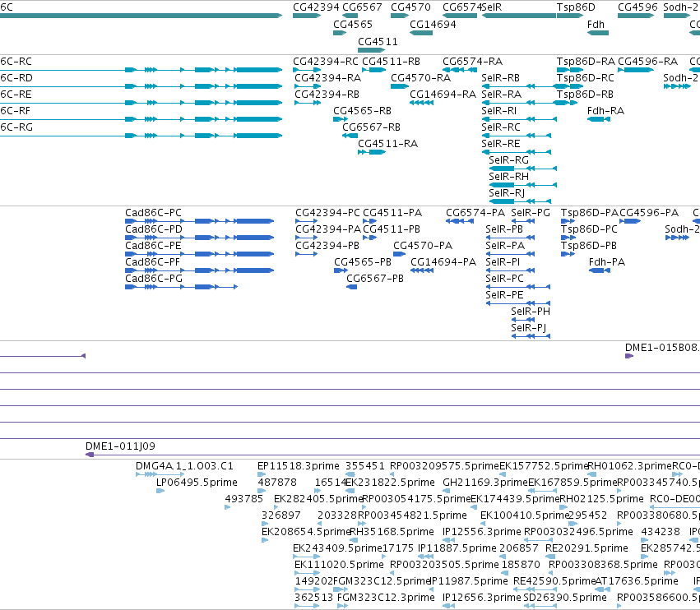Viewport: 700px width, 610px height.
Task: Click the CG4565 gene label
Action: pos(353,24)
